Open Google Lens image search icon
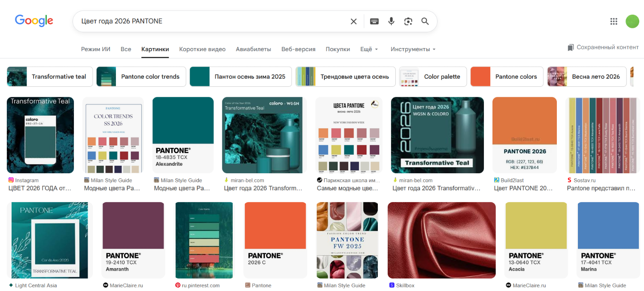 tap(408, 21)
